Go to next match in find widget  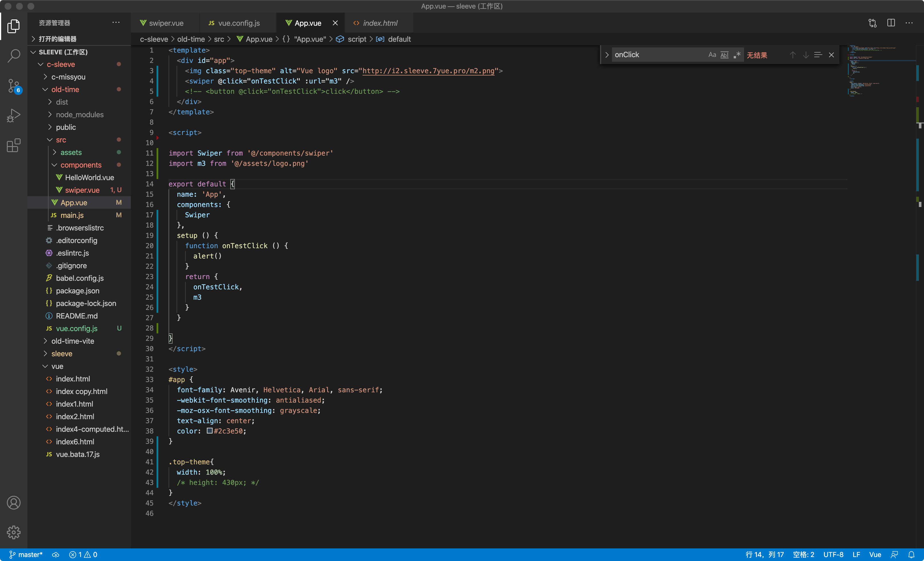(x=805, y=55)
